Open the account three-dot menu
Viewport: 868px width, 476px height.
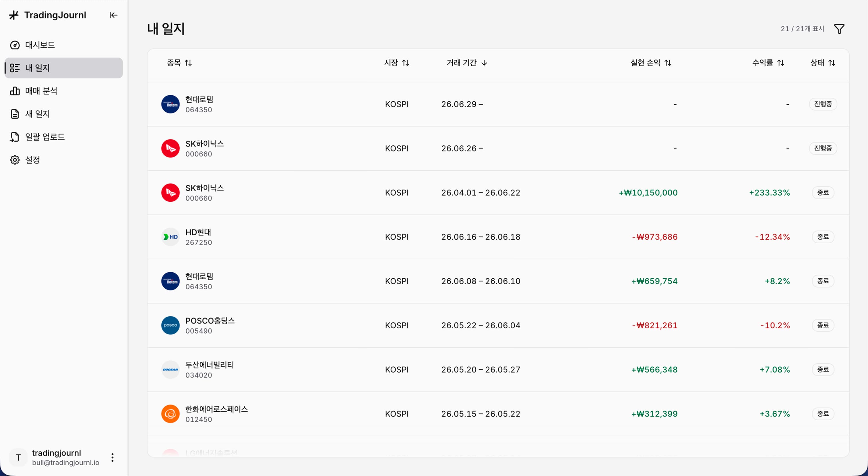click(x=113, y=457)
